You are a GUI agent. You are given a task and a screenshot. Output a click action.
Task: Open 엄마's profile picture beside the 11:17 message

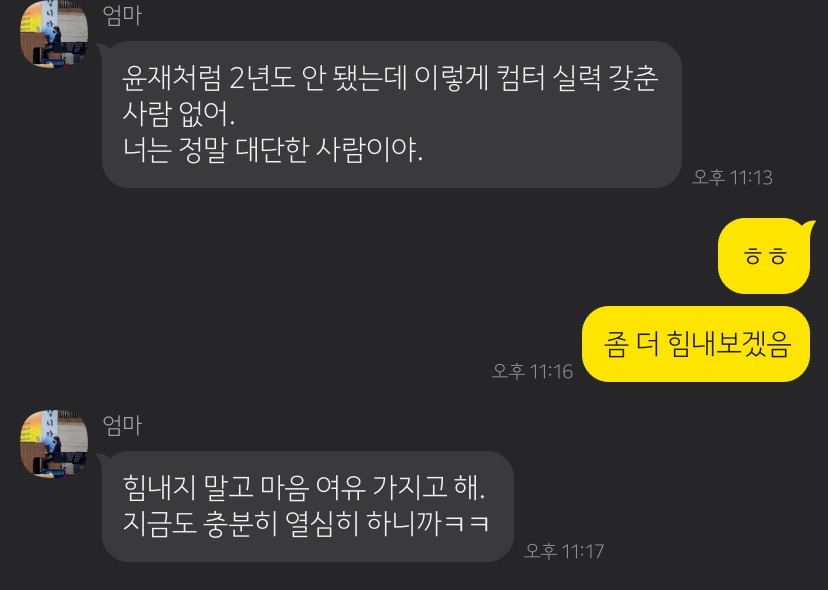point(54,444)
